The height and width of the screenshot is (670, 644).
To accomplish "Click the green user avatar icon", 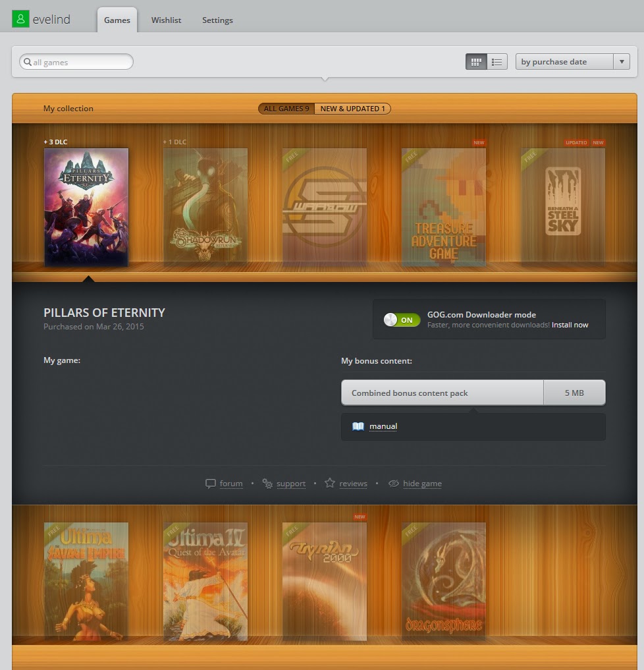I will [x=20, y=19].
